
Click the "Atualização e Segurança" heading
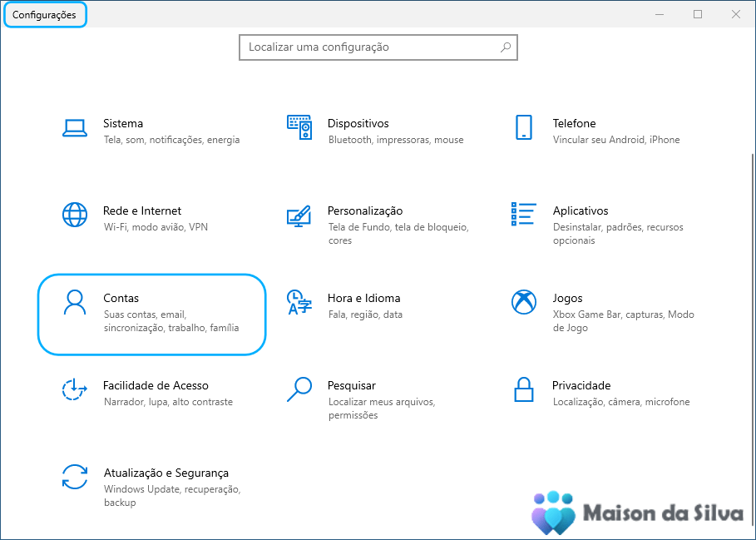pyautogui.click(x=166, y=473)
